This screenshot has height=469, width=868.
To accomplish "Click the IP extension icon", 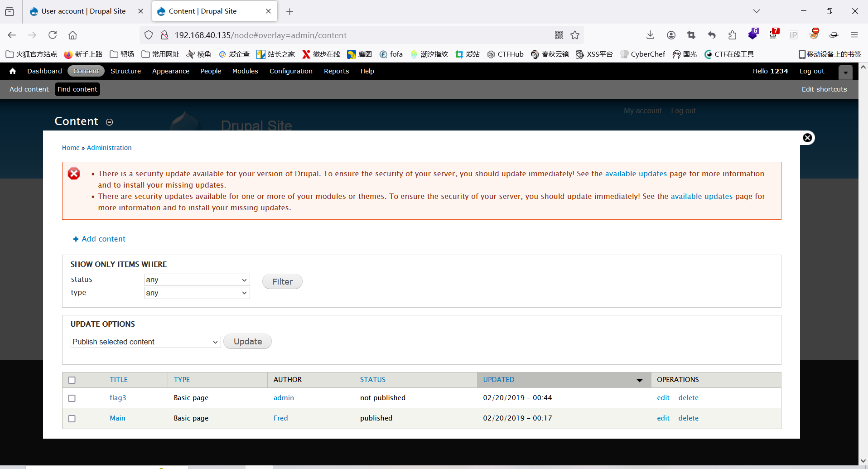I will pos(793,35).
